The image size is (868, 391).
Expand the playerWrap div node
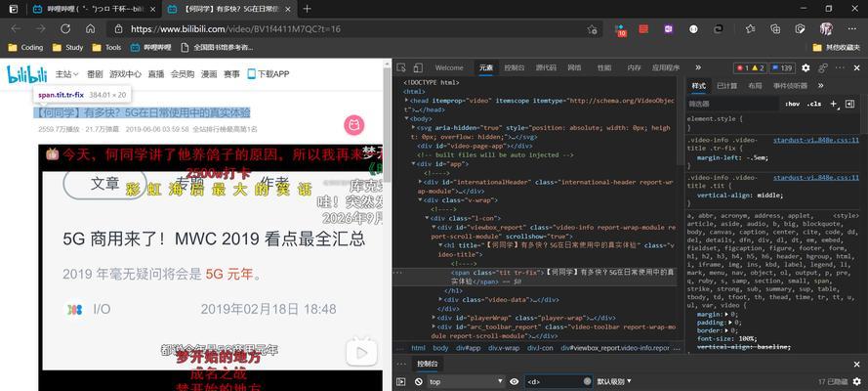tap(434, 318)
